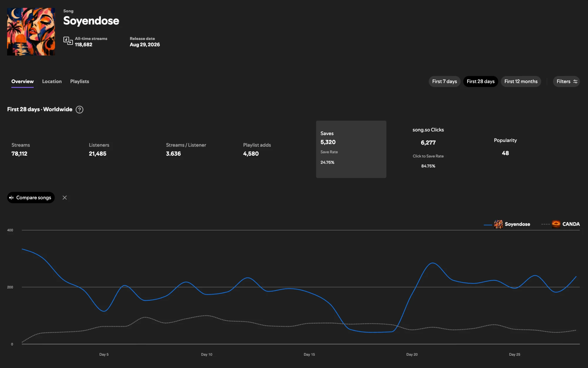Select First 12 months range
Viewport: 588px width, 368px height.
[x=521, y=81]
